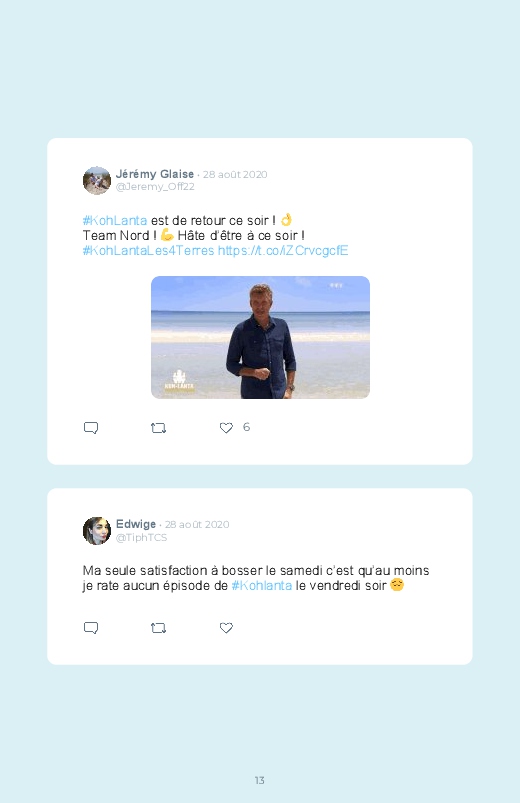Click the Jérémy Glaise display name
The height and width of the screenshot is (803, 520).
(x=155, y=174)
